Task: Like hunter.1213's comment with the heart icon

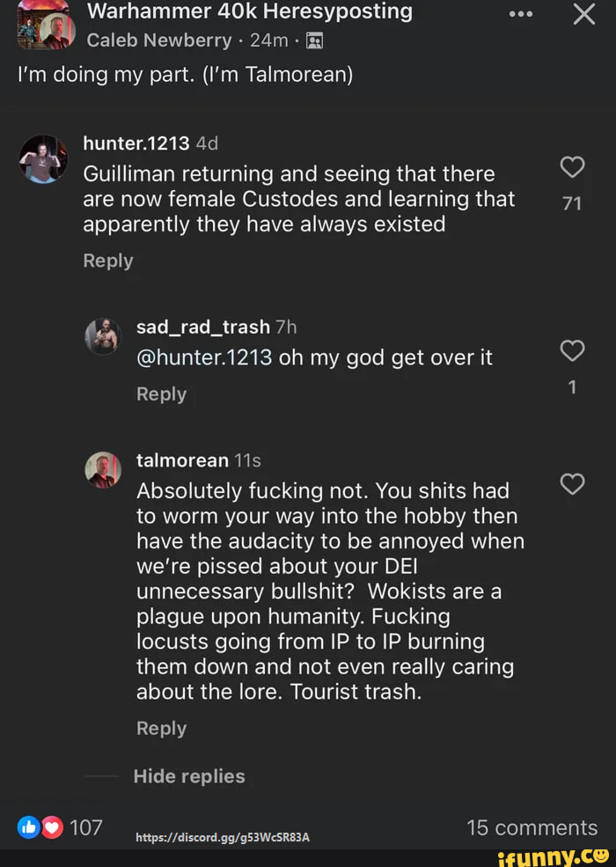Action: coord(572,167)
